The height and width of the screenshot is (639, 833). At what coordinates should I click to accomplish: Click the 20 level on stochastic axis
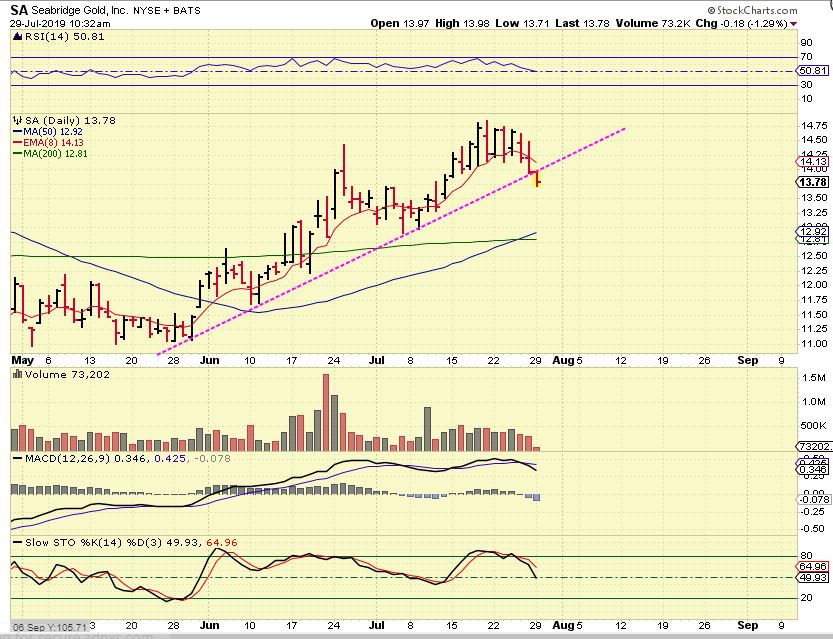(806, 598)
